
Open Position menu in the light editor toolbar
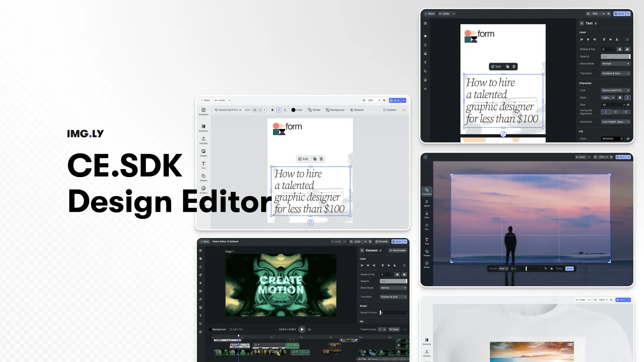pos(390,110)
